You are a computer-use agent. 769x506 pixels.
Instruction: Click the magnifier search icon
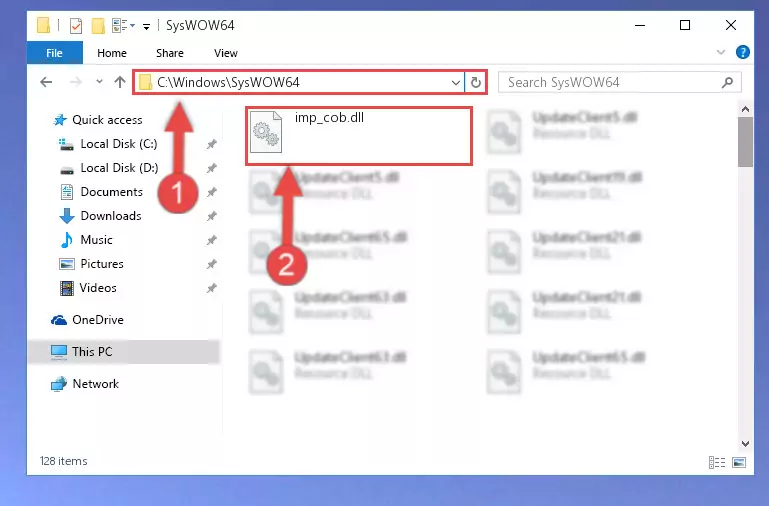[x=727, y=82]
